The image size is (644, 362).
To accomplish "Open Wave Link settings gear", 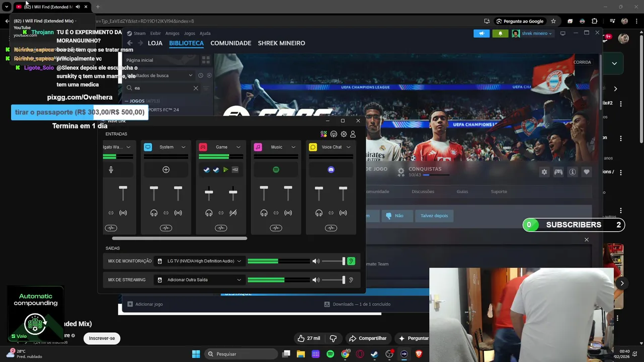I will tap(344, 134).
